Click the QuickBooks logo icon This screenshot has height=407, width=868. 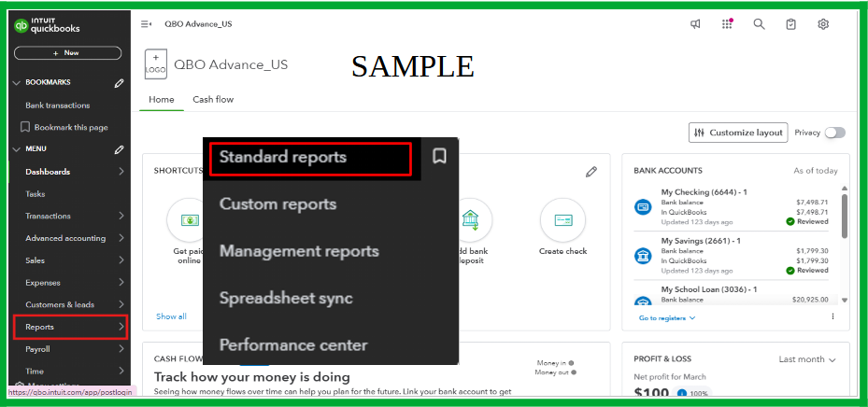pyautogui.click(x=21, y=25)
